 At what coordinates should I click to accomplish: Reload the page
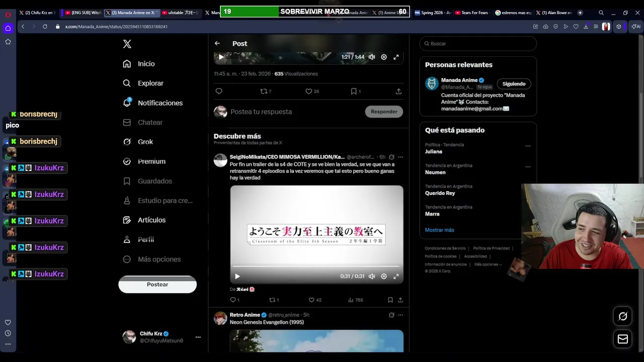click(45, 27)
